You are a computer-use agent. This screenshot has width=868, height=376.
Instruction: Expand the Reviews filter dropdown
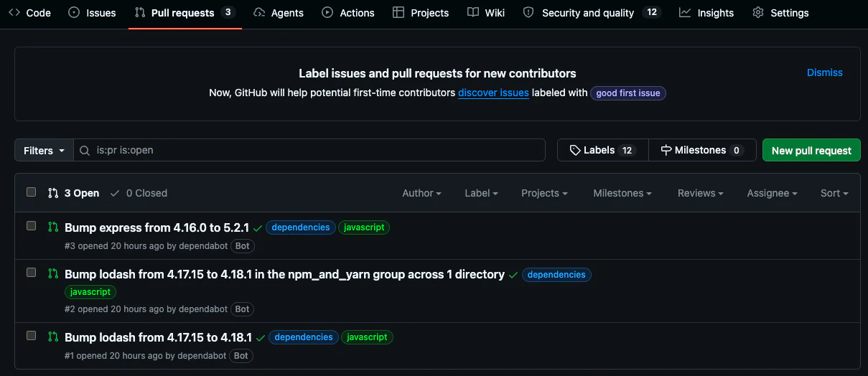point(700,193)
